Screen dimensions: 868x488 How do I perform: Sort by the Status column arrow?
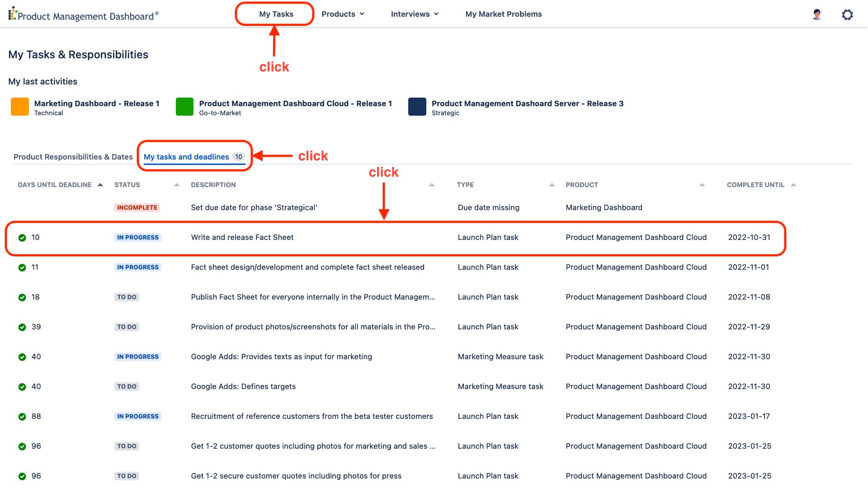pos(177,185)
